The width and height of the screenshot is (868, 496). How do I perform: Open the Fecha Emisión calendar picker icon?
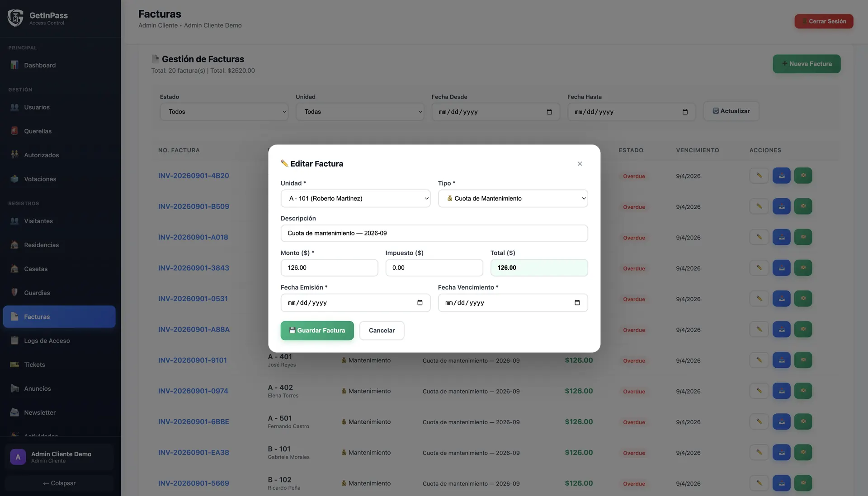[x=420, y=303]
